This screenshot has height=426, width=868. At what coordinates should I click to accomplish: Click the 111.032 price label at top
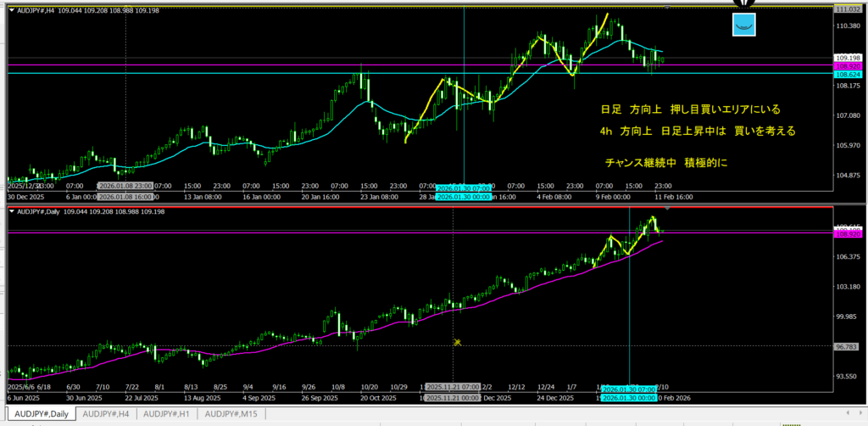point(849,8)
